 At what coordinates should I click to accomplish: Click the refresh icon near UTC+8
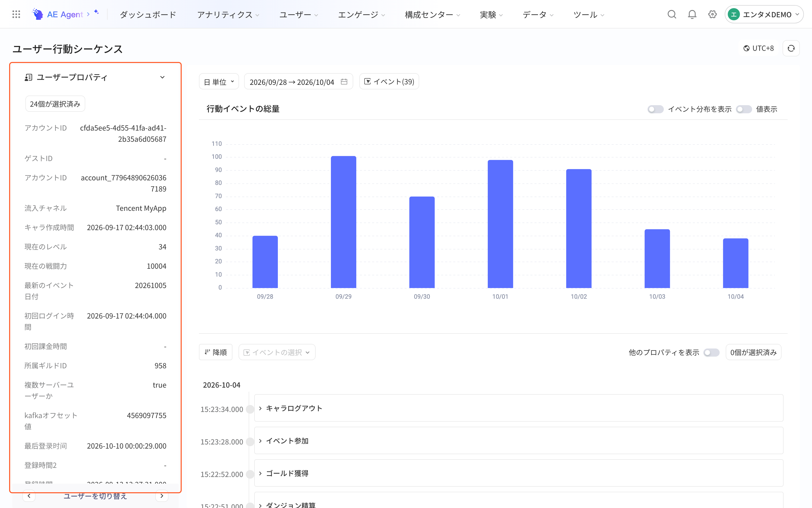coord(791,48)
